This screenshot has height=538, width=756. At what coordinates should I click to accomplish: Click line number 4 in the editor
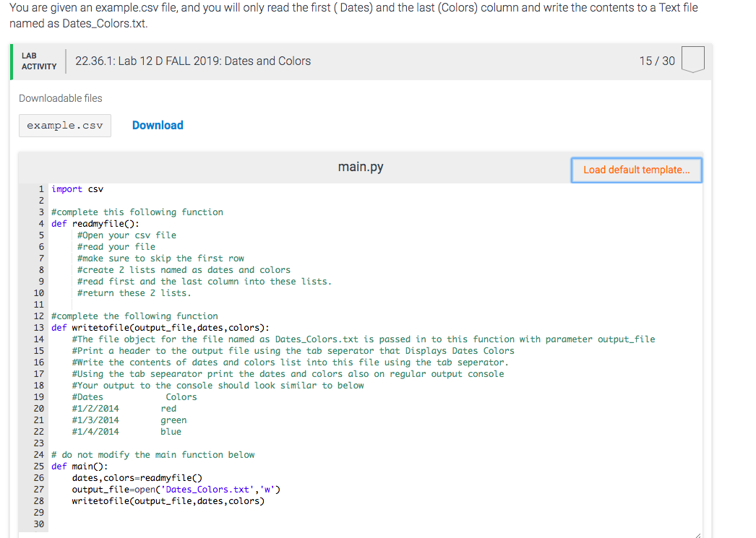[40, 223]
